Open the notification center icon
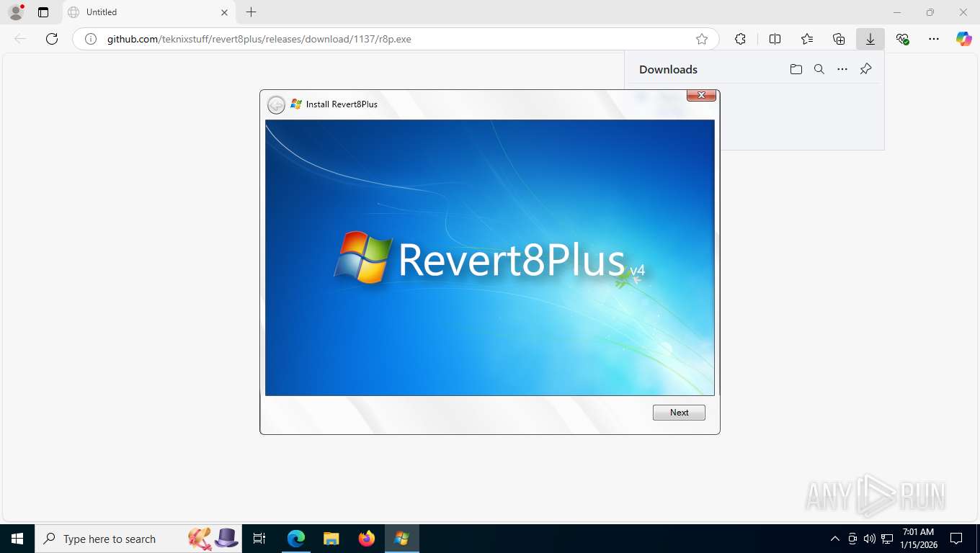The image size is (980, 553). tap(956, 539)
